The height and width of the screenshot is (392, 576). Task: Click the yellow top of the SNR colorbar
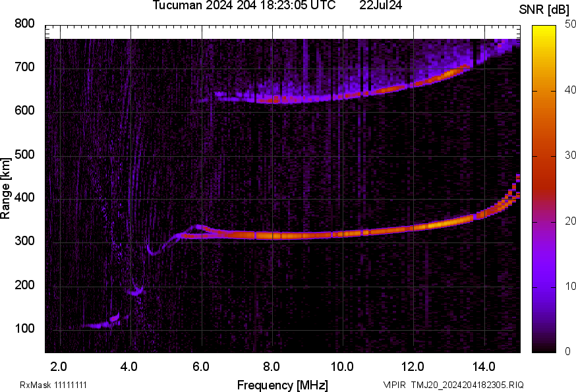pyautogui.click(x=544, y=28)
